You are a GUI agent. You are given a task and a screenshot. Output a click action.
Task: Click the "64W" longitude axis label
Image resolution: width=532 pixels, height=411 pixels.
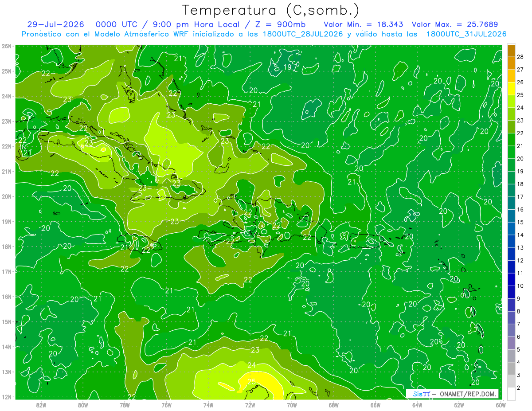pyautogui.click(x=417, y=405)
